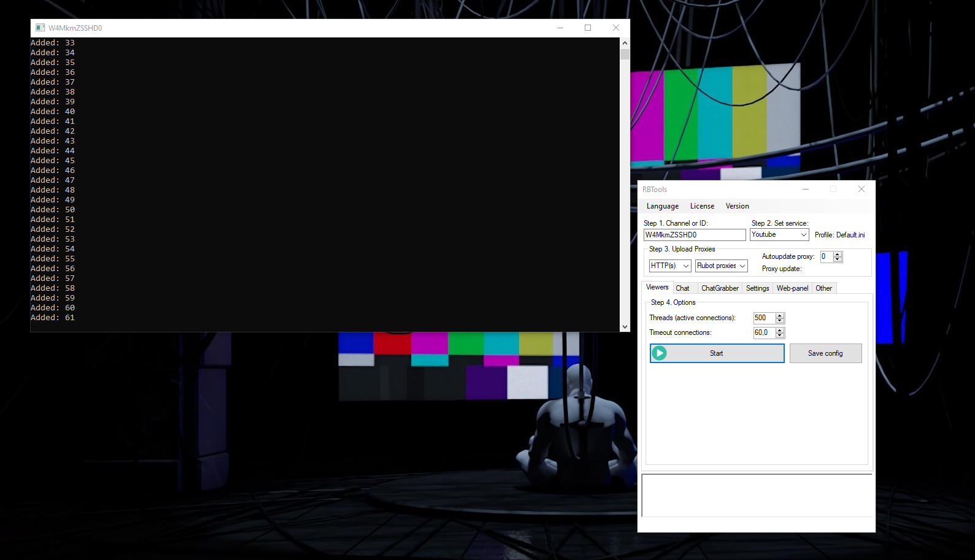Open the Language menu
The image size is (975, 560).
662,206
